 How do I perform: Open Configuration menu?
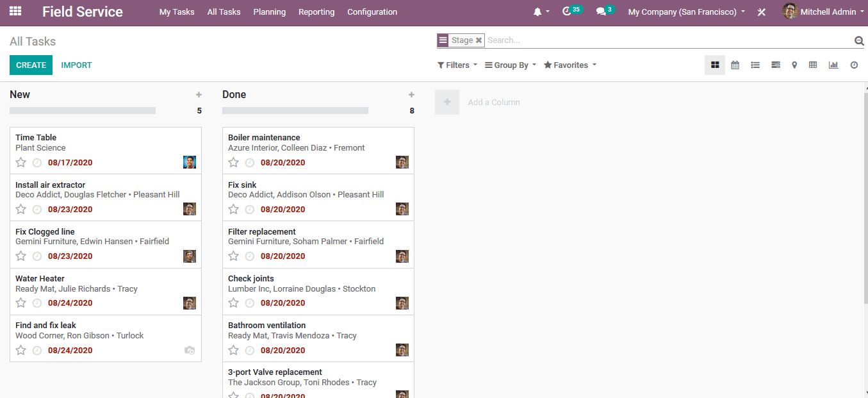click(x=372, y=12)
